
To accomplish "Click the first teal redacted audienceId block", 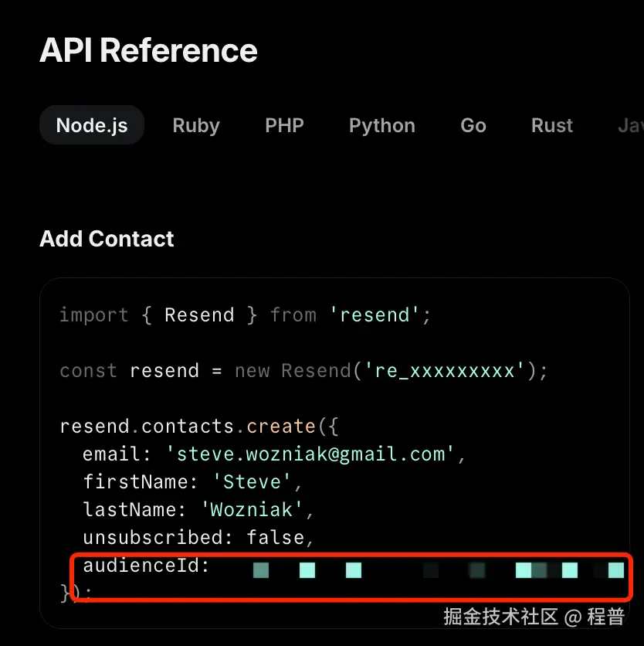I will point(261,570).
